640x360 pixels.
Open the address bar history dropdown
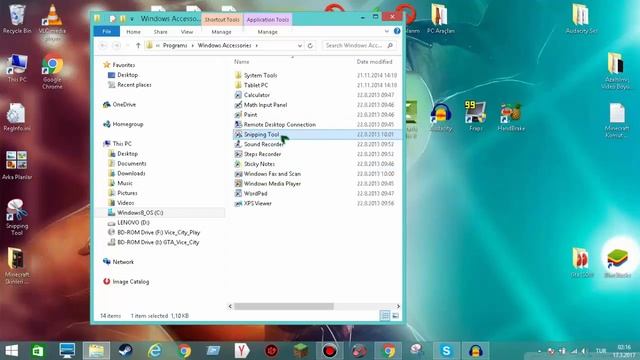pos(300,46)
